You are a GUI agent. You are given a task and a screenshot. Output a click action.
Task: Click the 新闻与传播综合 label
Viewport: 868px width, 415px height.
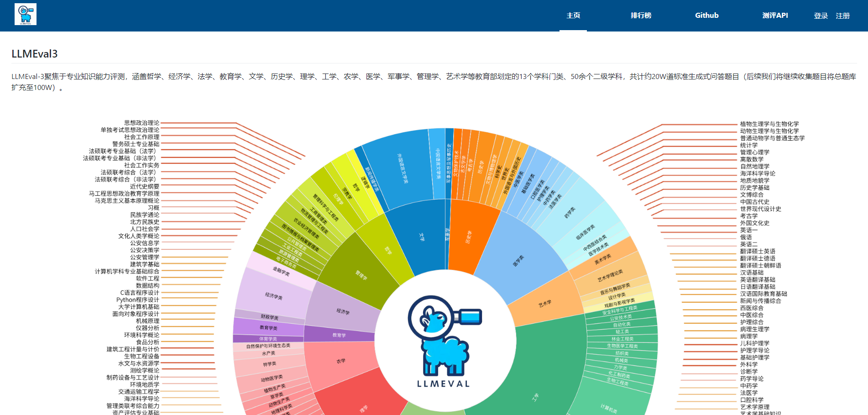tap(760, 301)
